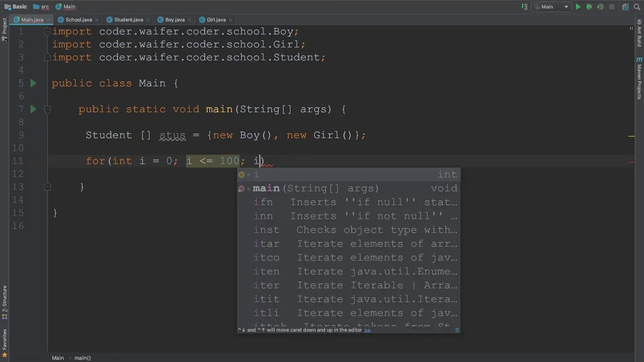The height and width of the screenshot is (362, 644).
Task: Select the 'itli' live template suggestion
Action: point(348,313)
